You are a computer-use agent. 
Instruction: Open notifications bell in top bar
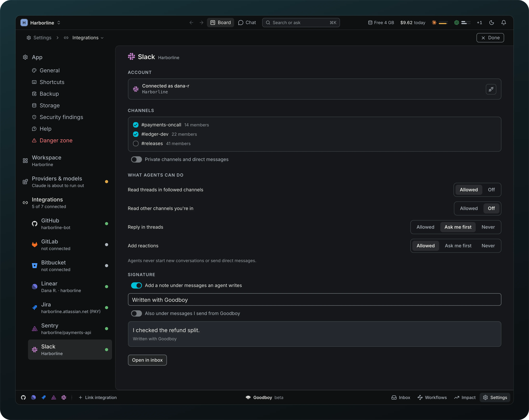tap(503, 23)
